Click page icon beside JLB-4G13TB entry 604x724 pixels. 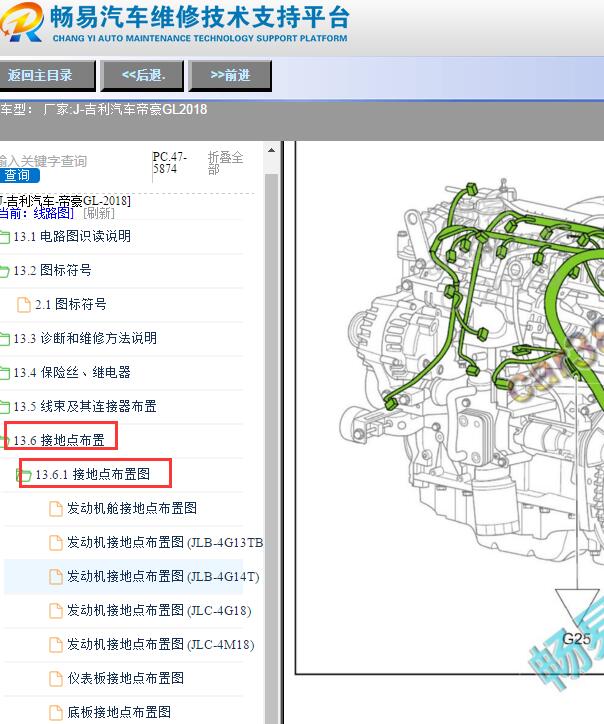(56, 543)
